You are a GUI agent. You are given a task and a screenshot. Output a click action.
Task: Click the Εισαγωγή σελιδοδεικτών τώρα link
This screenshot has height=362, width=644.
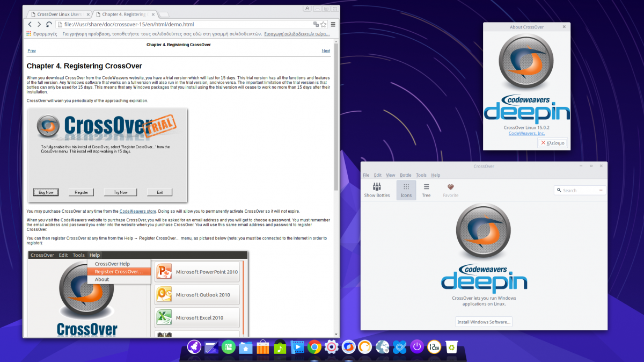[297, 34]
